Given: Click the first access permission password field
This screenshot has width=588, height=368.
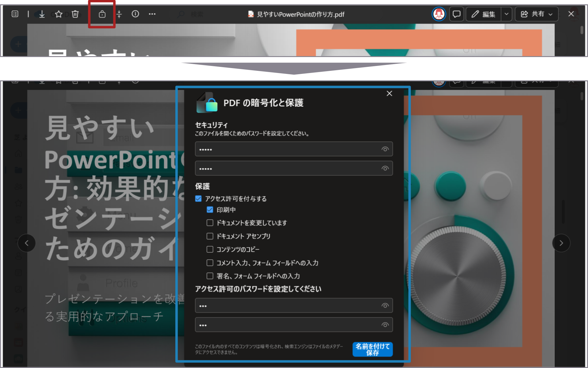Looking at the screenshot, I should click(x=288, y=306).
